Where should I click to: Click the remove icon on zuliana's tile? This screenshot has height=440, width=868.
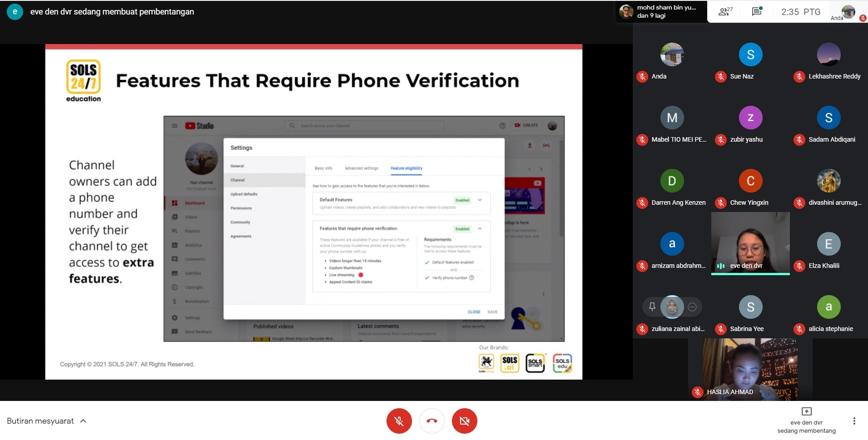692,307
